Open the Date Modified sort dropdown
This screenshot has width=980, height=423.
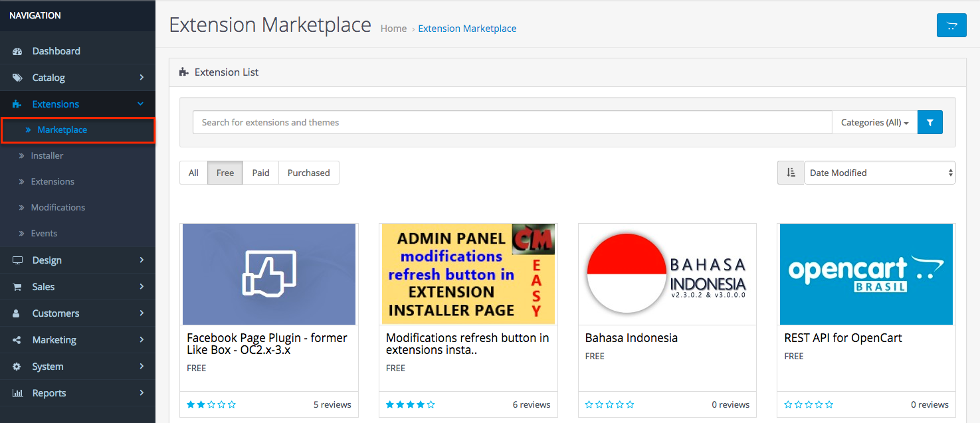click(x=880, y=173)
